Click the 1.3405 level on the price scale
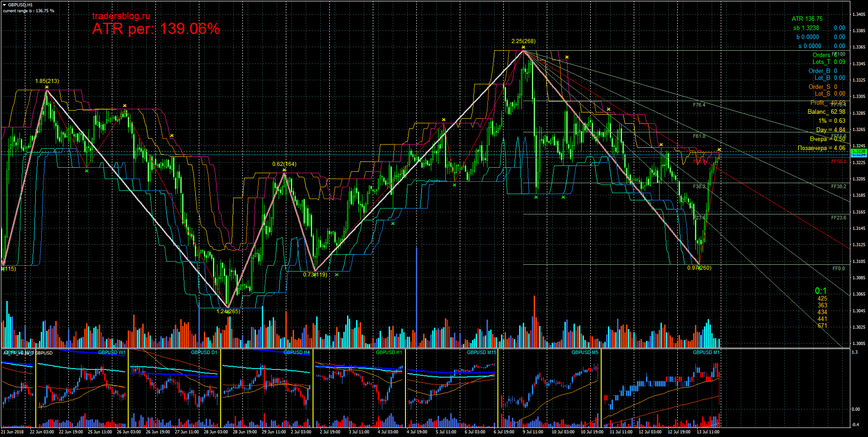Image resolution: width=868 pixels, height=437 pixels. coord(859,14)
